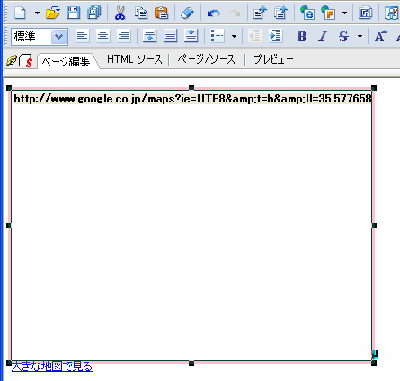Expand the dropdown next to the browser preview icons
Image resolution: width=400 pixels, height=381 pixels.
coord(344,13)
